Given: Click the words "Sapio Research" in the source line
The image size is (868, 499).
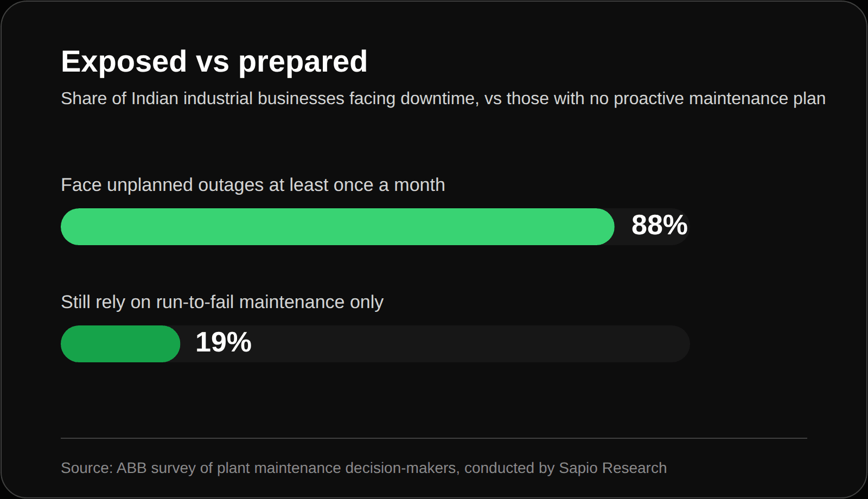Looking at the screenshot, I should 612,468.
